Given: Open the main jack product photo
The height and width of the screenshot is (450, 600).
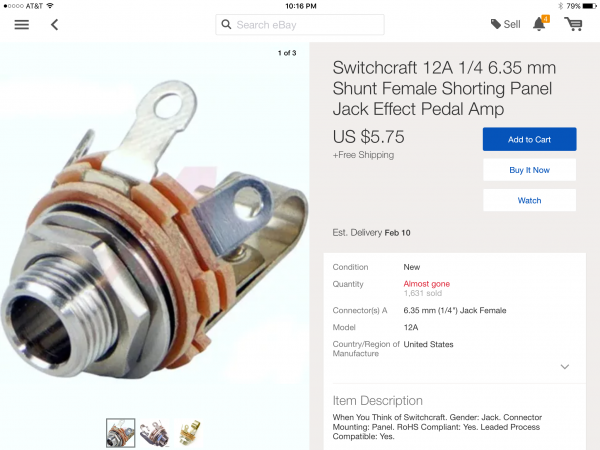Looking at the screenshot, I should click(153, 230).
